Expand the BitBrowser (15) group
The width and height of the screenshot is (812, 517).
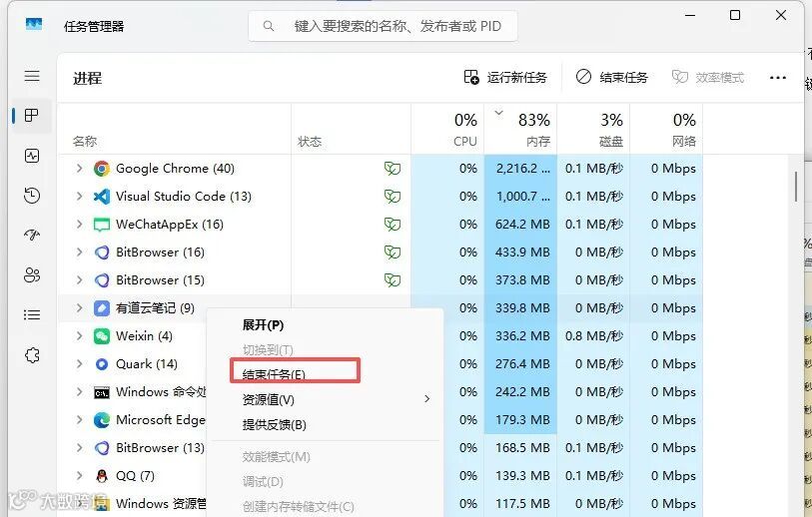(79, 280)
